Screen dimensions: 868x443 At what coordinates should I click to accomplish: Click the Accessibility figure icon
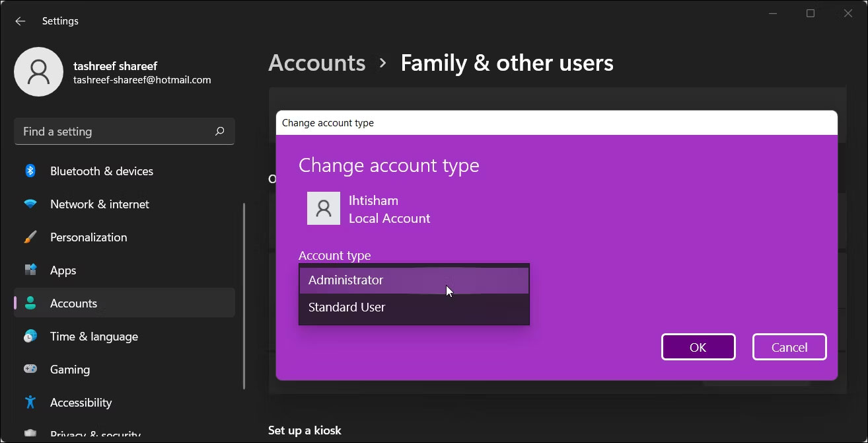click(x=30, y=403)
